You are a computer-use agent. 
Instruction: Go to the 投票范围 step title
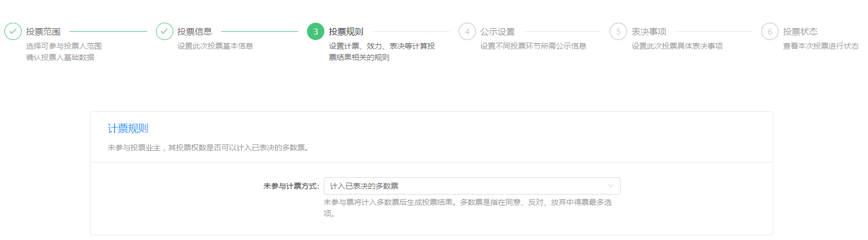pos(43,31)
